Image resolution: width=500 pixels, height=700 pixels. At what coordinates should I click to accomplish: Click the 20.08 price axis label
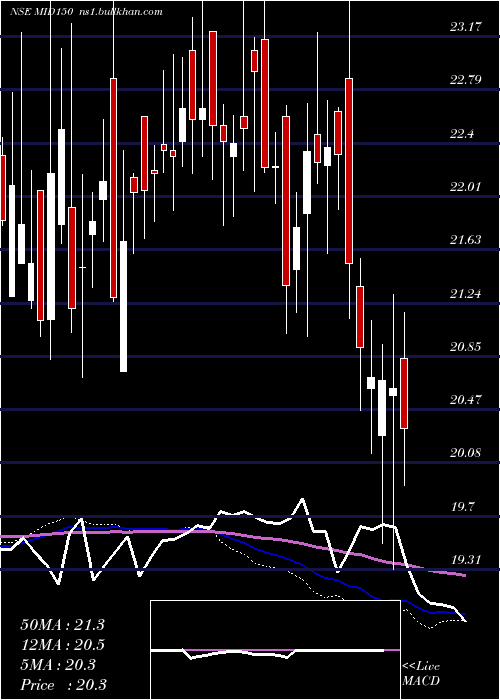pyautogui.click(x=466, y=453)
